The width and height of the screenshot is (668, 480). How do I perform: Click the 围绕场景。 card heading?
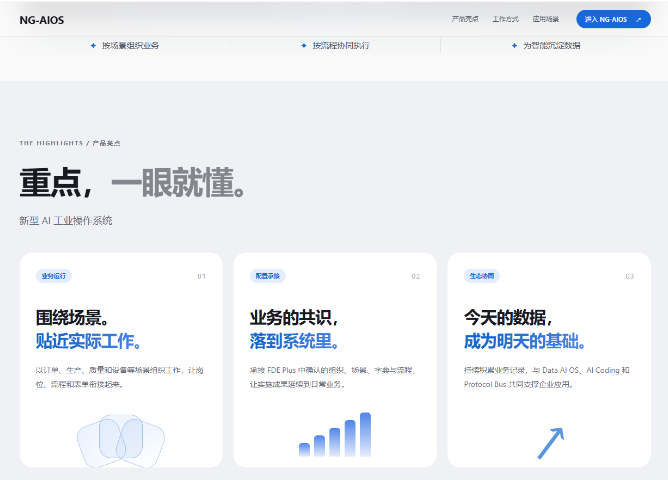pos(72,318)
